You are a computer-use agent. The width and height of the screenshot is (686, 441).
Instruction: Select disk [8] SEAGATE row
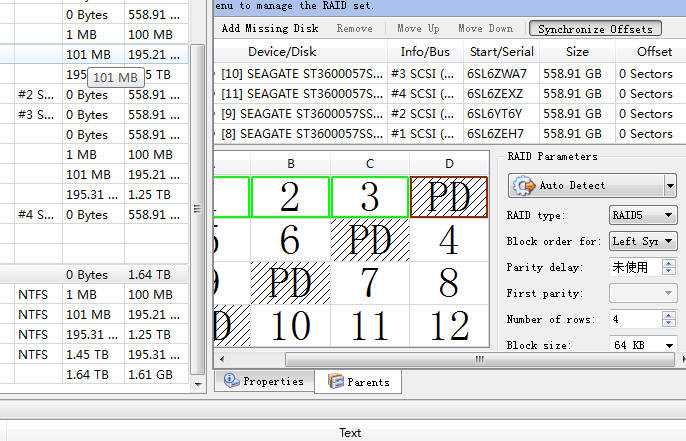(x=300, y=133)
